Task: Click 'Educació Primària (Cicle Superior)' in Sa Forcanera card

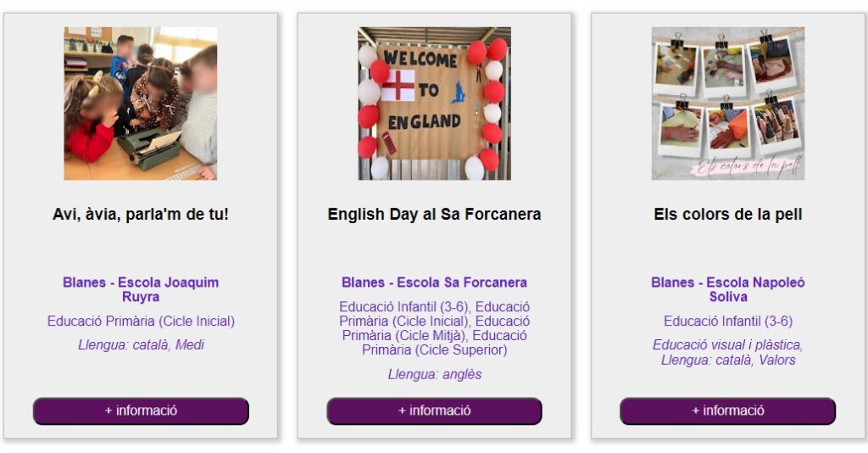Action: pos(434,350)
